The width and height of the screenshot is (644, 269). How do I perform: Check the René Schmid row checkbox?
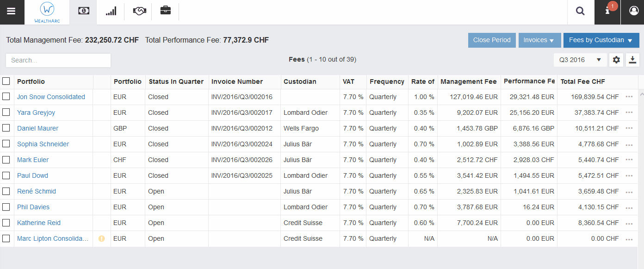click(6, 191)
